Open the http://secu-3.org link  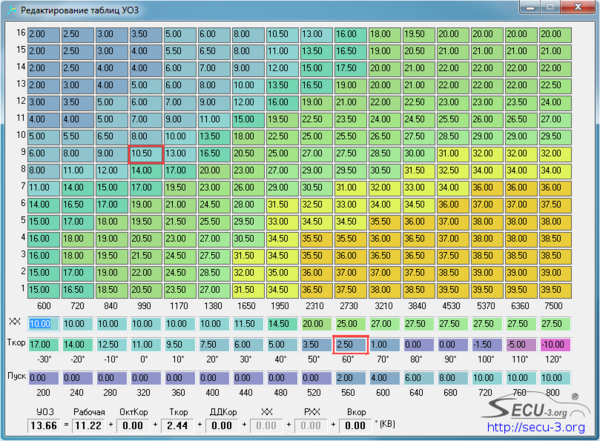point(536,427)
